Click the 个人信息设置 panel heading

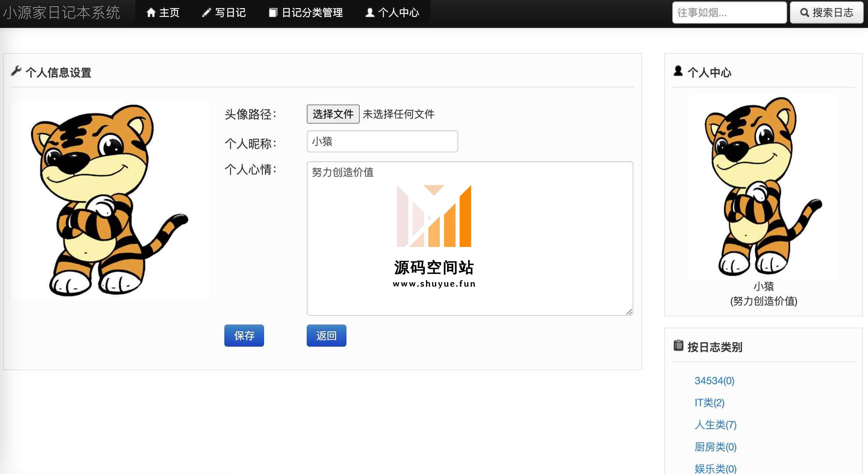pyautogui.click(x=58, y=72)
